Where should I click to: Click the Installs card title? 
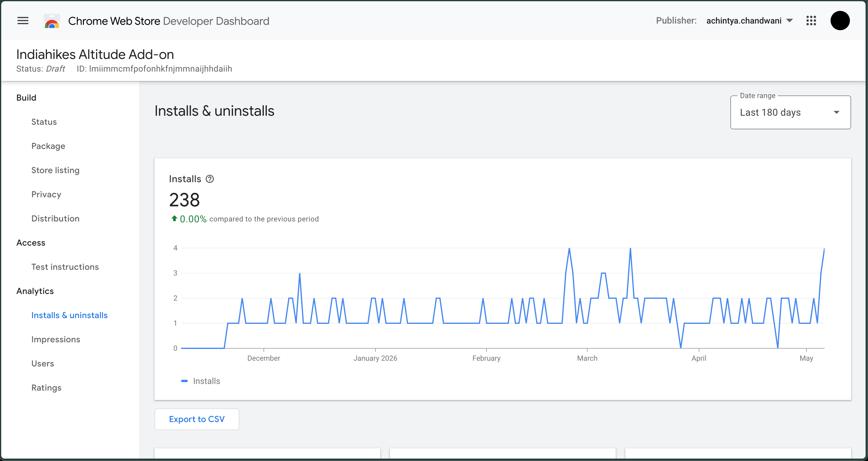point(185,179)
